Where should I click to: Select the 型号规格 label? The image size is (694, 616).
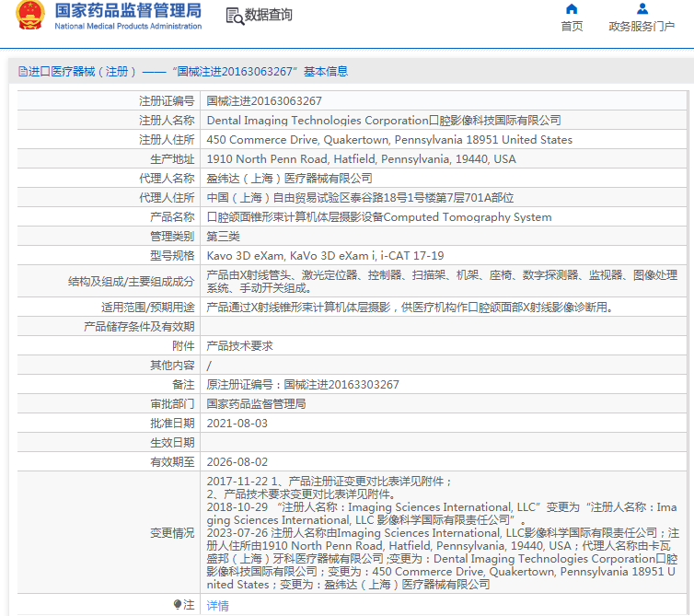[x=172, y=256]
